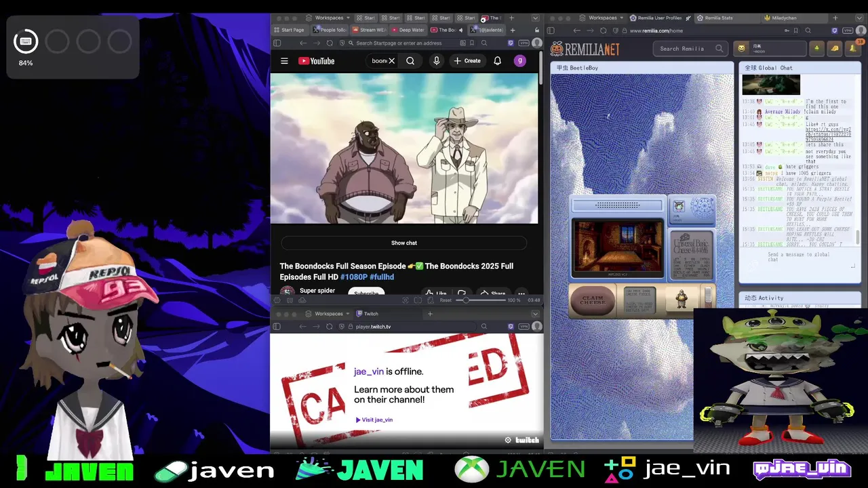Toggle VPN in the YouTube browser window

[x=523, y=43]
